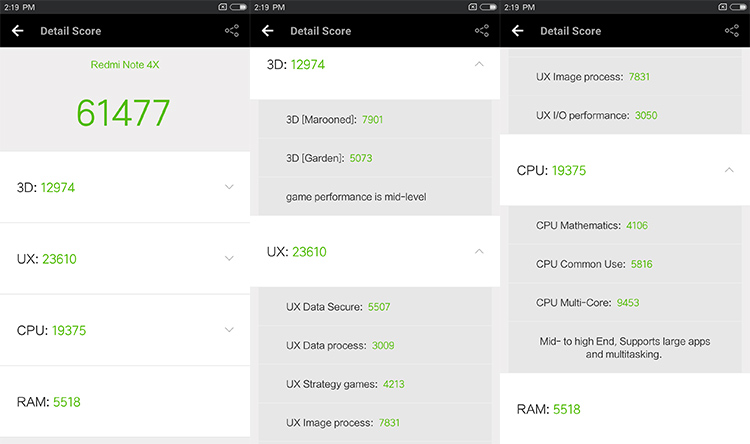The image size is (750, 444).
Task: Tap the share icon on the middle screen
Action: click(x=482, y=31)
